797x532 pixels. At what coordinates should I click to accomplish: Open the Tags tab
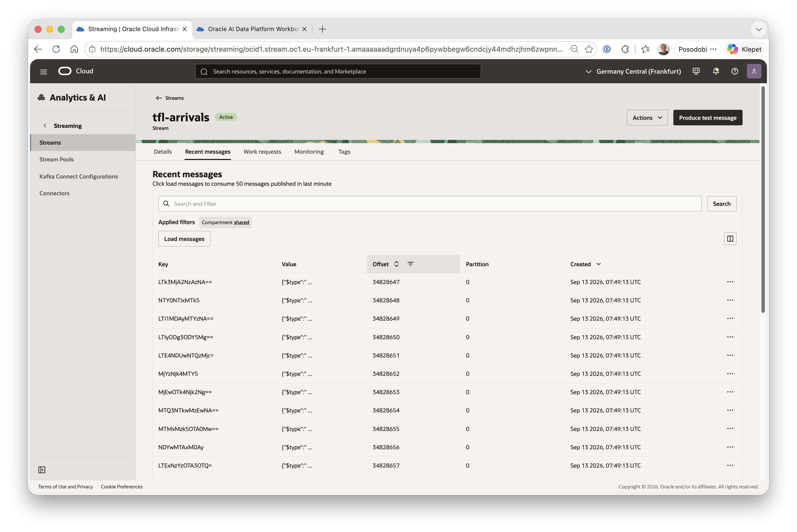(x=344, y=152)
